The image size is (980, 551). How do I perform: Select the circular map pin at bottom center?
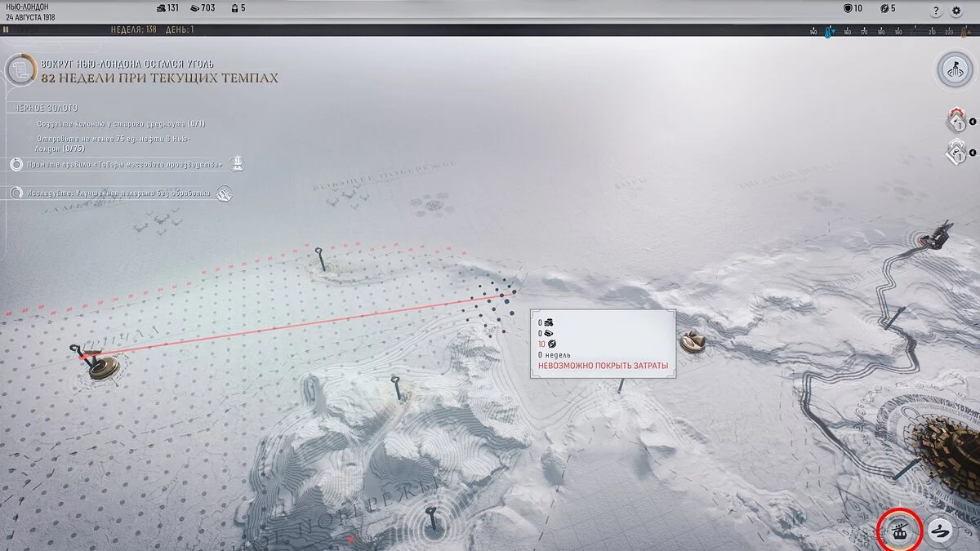coord(432,519)
